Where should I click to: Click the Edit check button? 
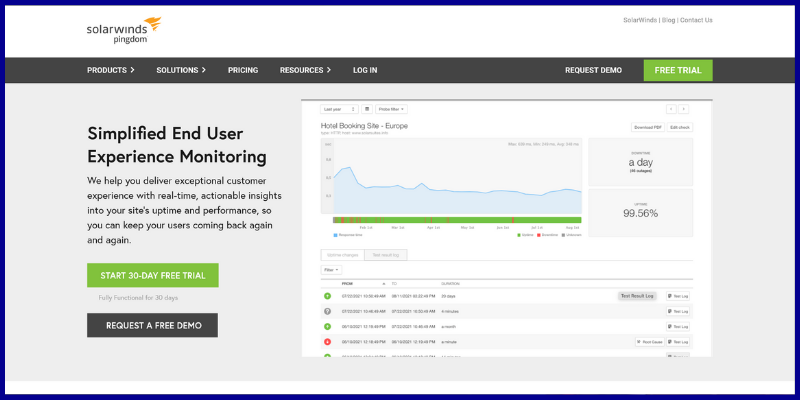pos(680,128)
